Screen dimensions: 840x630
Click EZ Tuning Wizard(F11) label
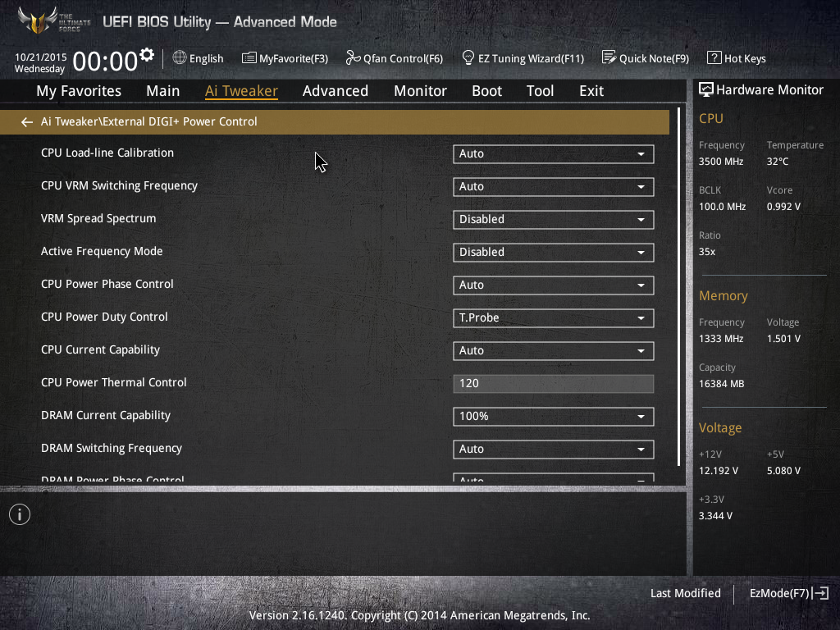[531, 58]
